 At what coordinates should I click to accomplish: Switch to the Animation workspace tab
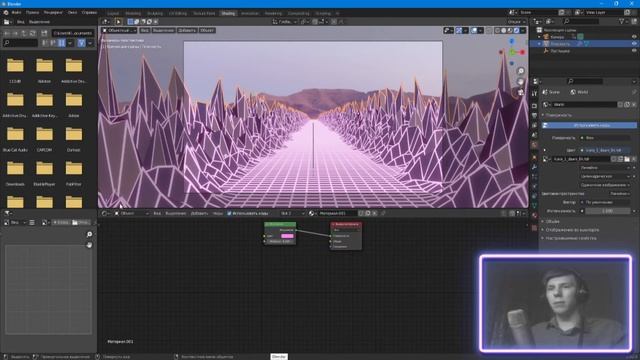pyautogui.click(x=249, y=13)
